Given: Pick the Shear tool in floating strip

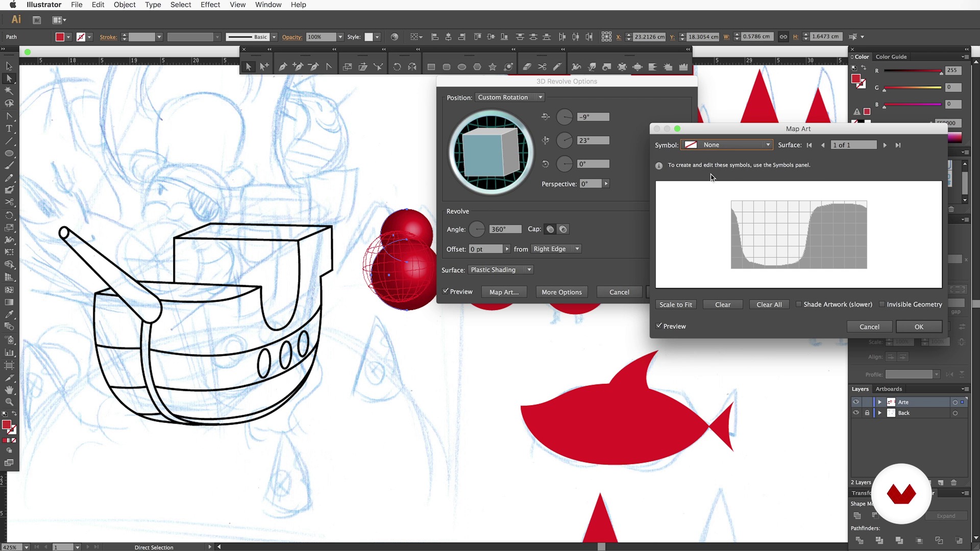Looking at the screenshot, I should (363, 67).
